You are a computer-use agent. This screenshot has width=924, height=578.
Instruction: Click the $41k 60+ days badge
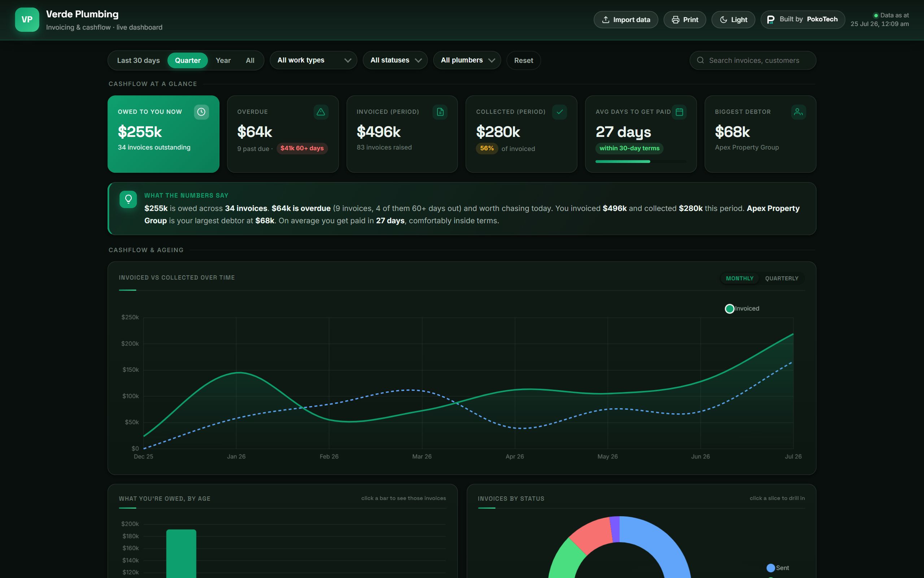point(302,148)
